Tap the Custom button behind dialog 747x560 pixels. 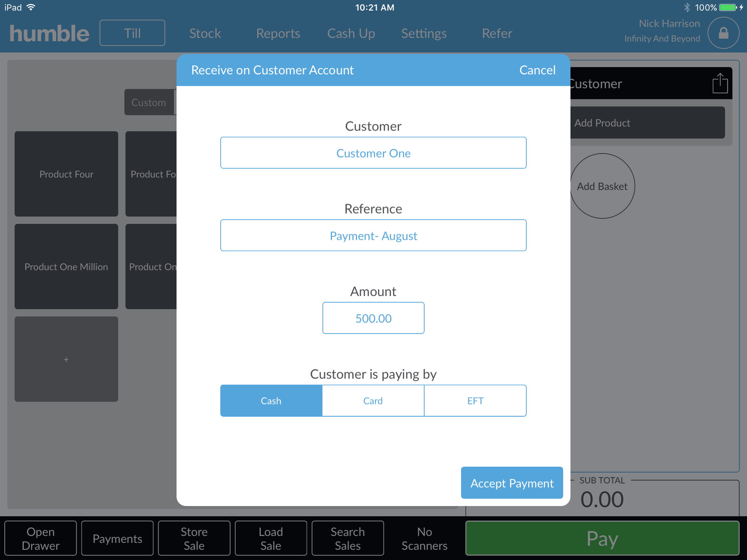pos(150,102)
